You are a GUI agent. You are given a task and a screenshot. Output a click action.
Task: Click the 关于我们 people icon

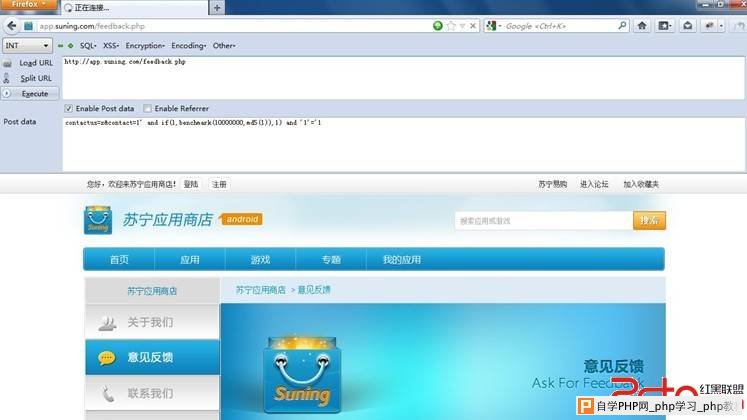click(107, 323)
